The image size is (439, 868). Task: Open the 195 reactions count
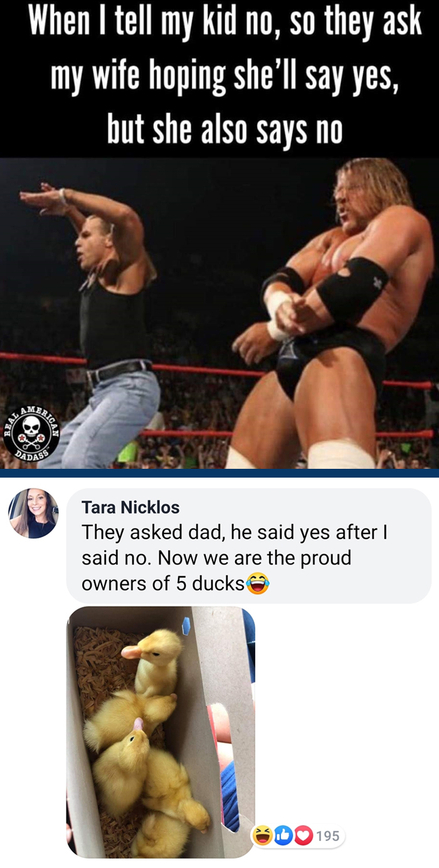pos(328,836)
